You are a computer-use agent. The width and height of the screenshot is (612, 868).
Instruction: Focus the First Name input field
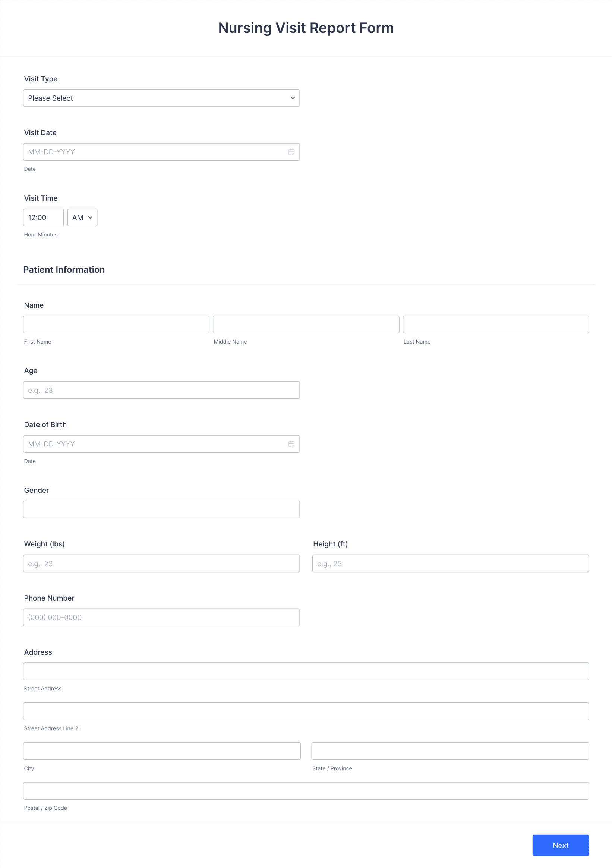pyautogui.click(x=116, y=324)
